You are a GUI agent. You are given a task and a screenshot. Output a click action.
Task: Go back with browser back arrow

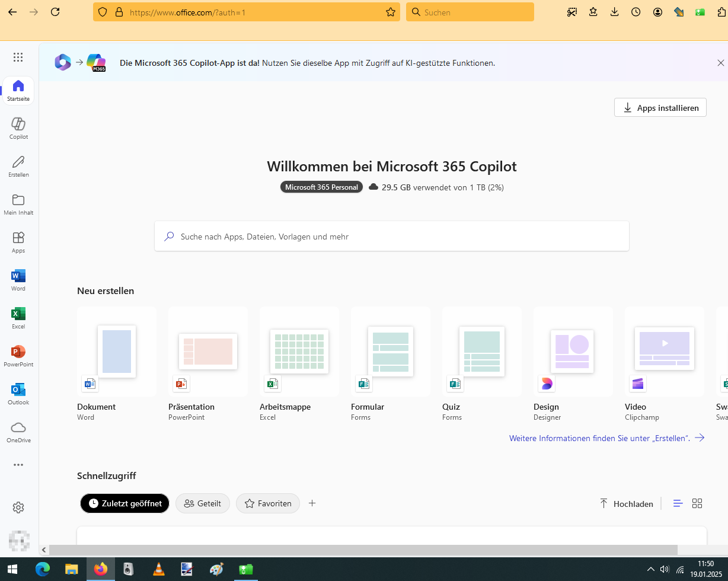coord(12,12)
